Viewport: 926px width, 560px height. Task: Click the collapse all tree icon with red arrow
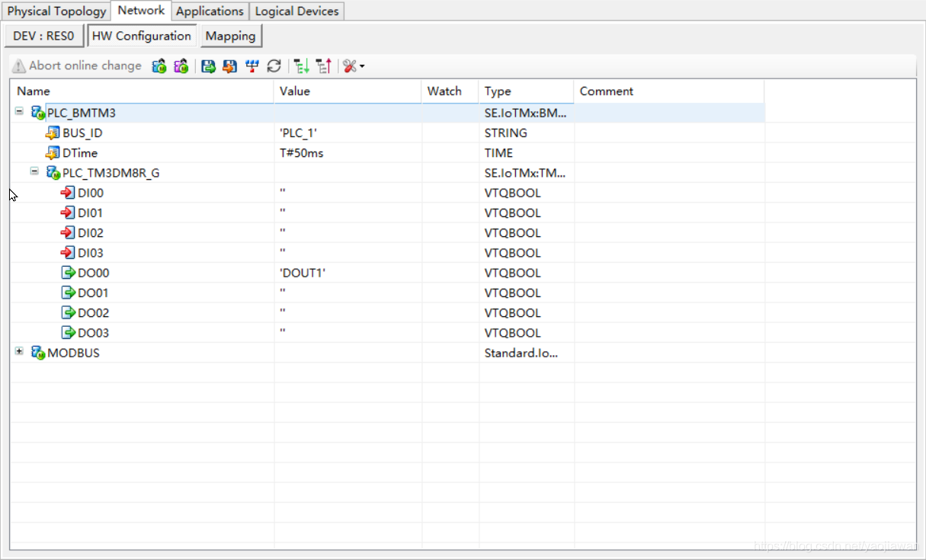point(323,66)
